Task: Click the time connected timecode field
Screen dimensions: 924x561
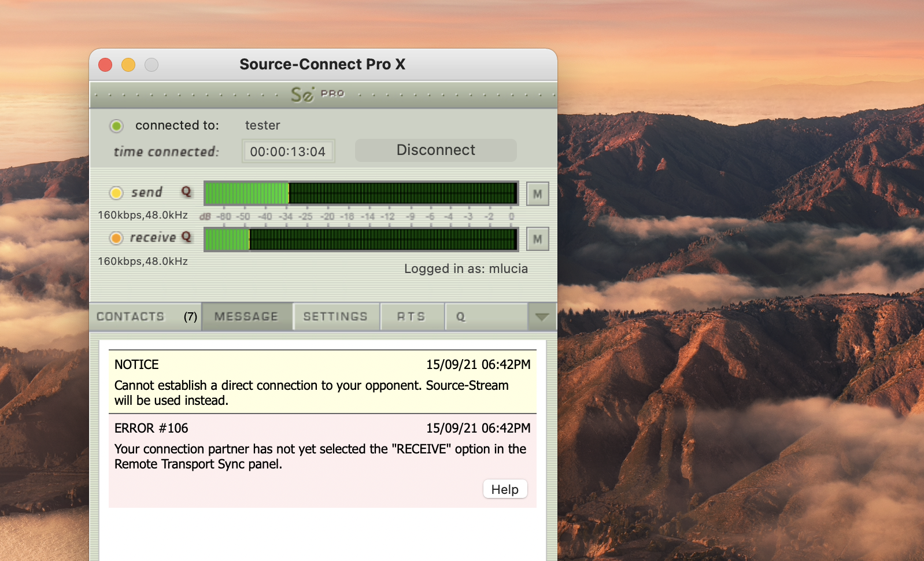Action: 288,152
